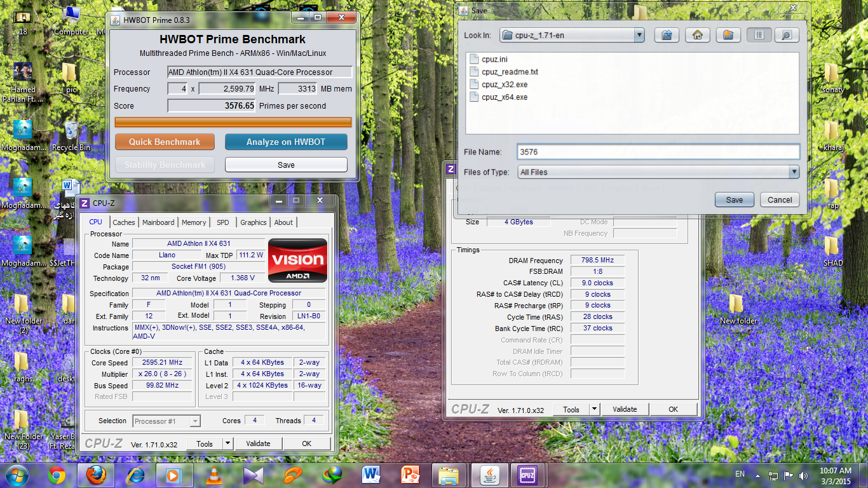The image size is (868, 488).
Task: Start the Quick Benchmark
Action: 165,142
